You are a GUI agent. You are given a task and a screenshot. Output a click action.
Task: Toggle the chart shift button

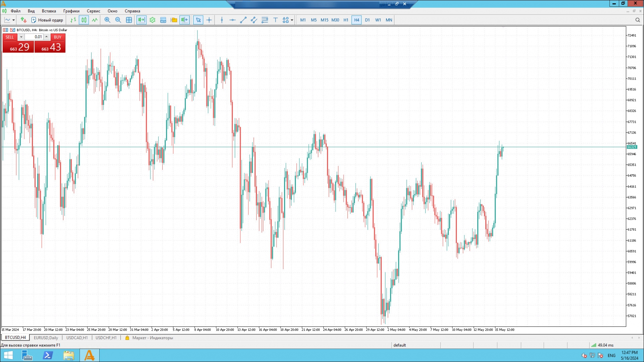[x=184, y=20]
